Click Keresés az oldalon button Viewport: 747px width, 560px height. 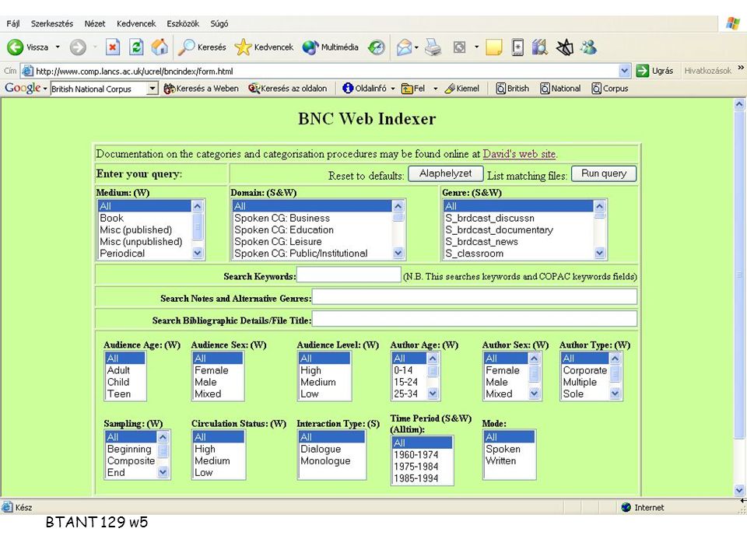click(288, 89)
